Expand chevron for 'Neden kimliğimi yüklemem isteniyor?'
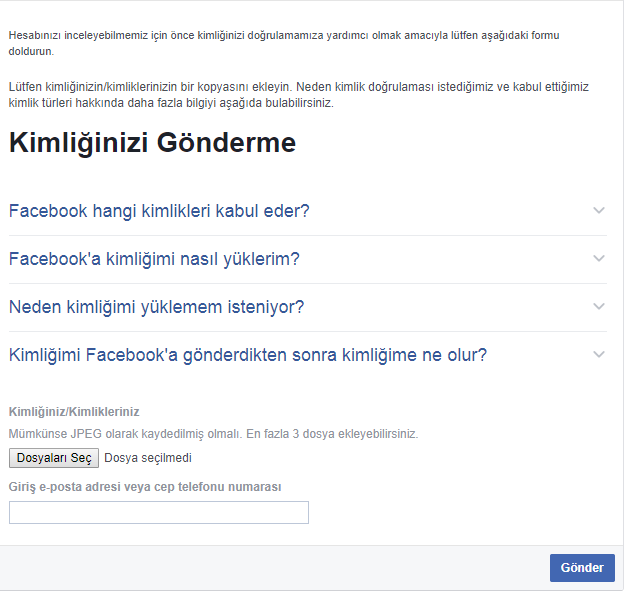 [599, 306]
